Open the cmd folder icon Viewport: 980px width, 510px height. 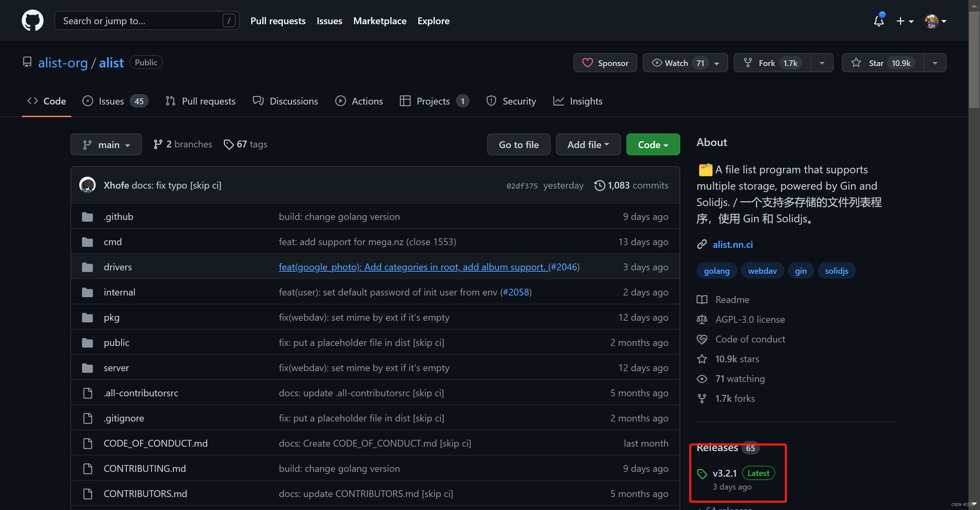87,242
